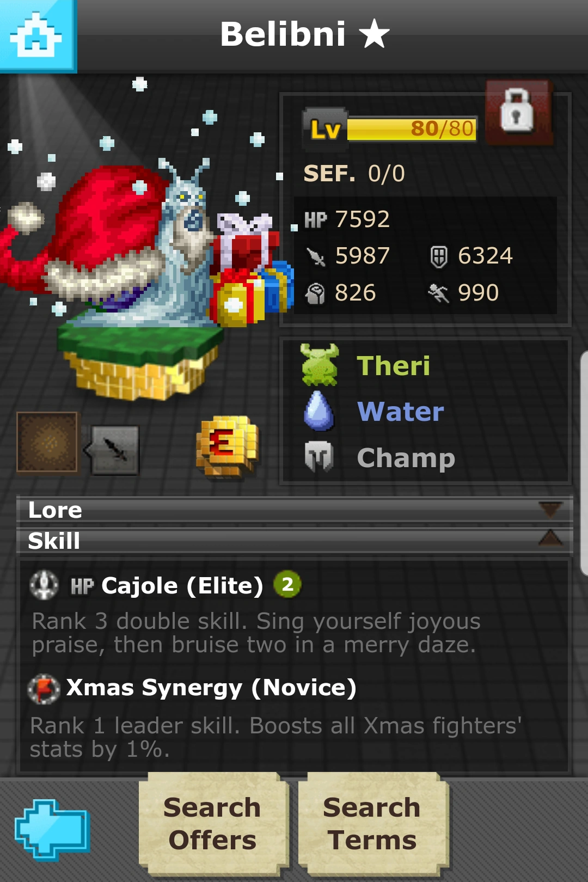Toggle the red padlock lock button
The height and width of the screenshot is (882, 588).
pyautogui.click(x=519, y=113)
